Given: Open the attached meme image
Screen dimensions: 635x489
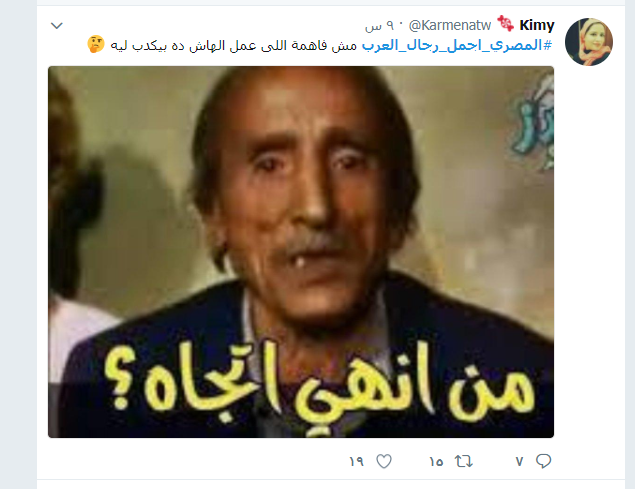Looking at the screenshot, I should 301,252.
